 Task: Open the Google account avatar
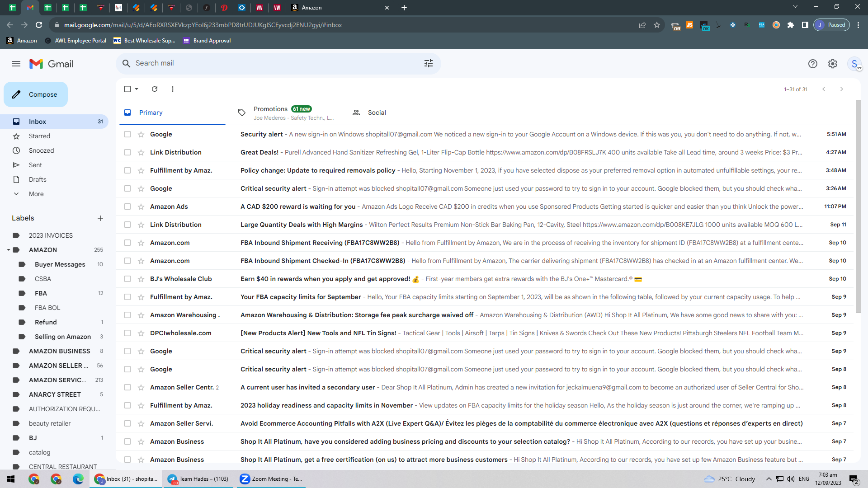854,64
